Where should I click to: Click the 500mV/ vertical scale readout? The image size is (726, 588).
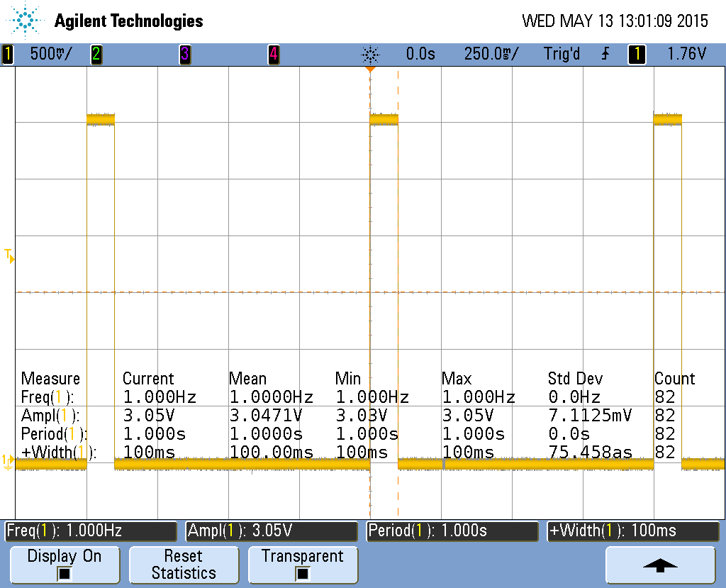click(x=51, y=54)
